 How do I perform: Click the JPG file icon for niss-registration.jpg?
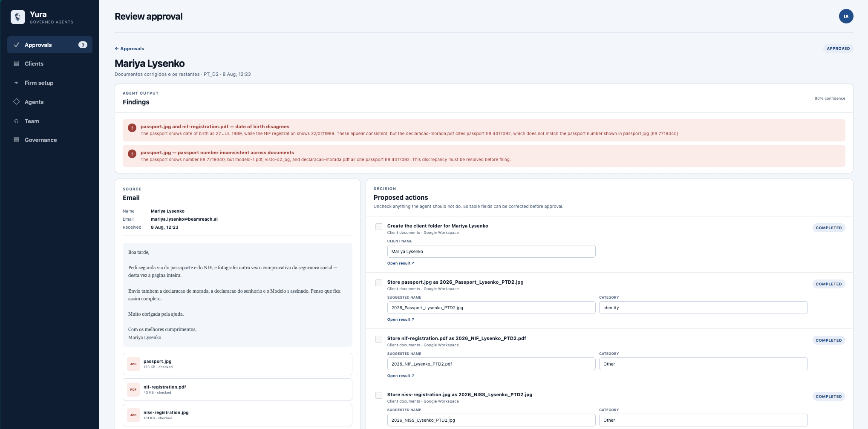click(133, 415)
